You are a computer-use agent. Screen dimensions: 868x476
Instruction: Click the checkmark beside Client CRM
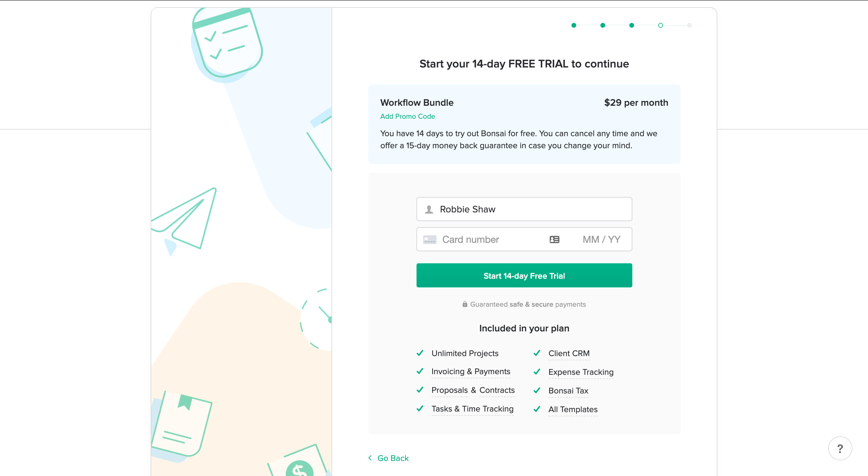(x=537, y=353)
